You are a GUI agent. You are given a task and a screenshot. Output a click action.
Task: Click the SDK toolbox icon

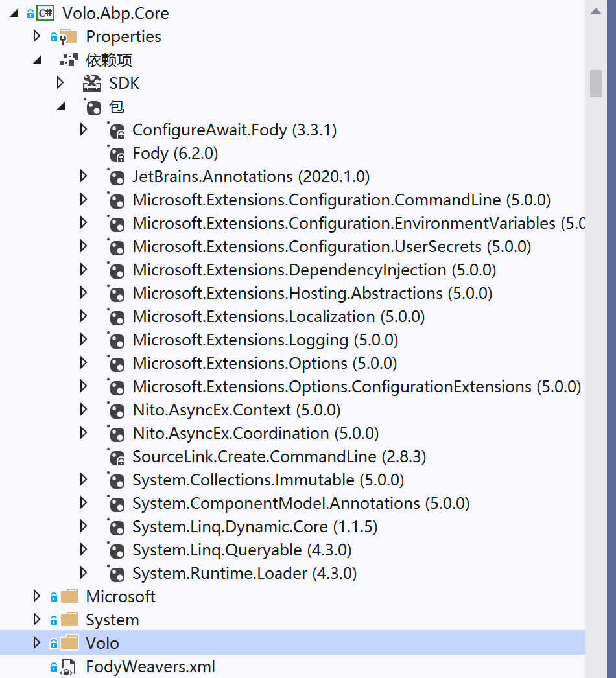coord(91,84)
